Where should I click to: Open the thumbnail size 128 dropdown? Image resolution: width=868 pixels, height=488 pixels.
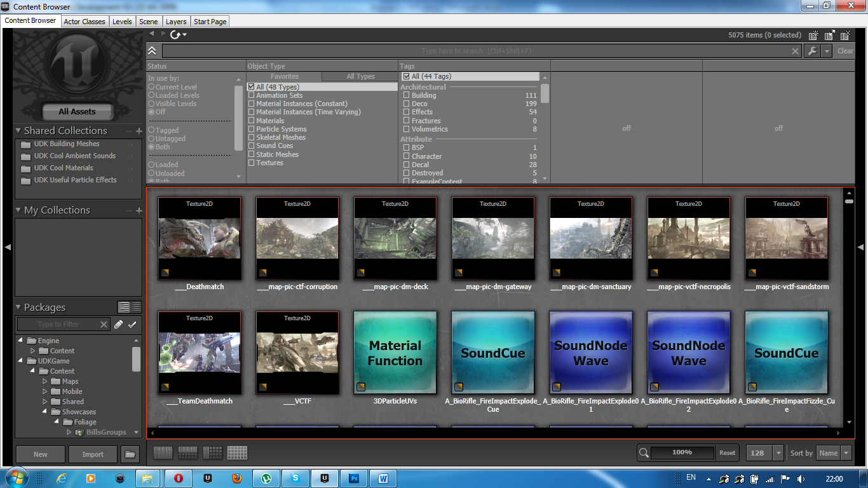pyautogui.click(x=779, y=453)
